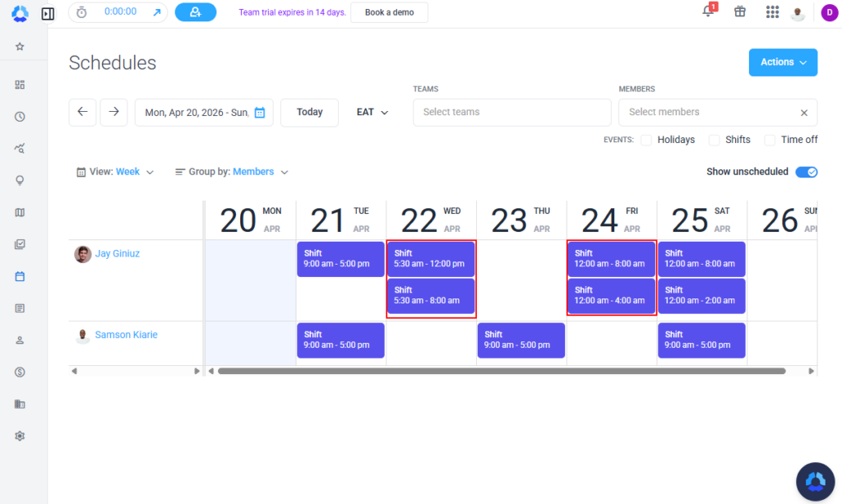Open Jay's Friday 12:00 am - 4:00 am shift
842x504 pixels.
coord(611,296)
